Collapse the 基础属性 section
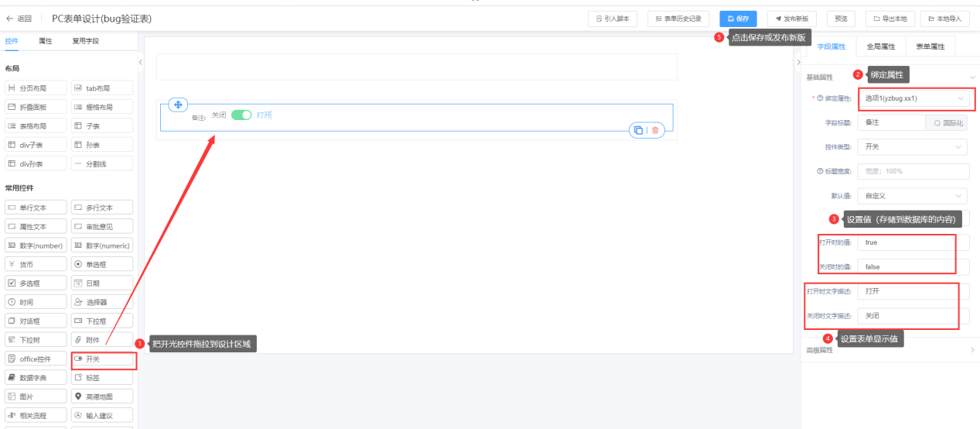The height and width of the screenshot is (429, 980). coord(972,77)
